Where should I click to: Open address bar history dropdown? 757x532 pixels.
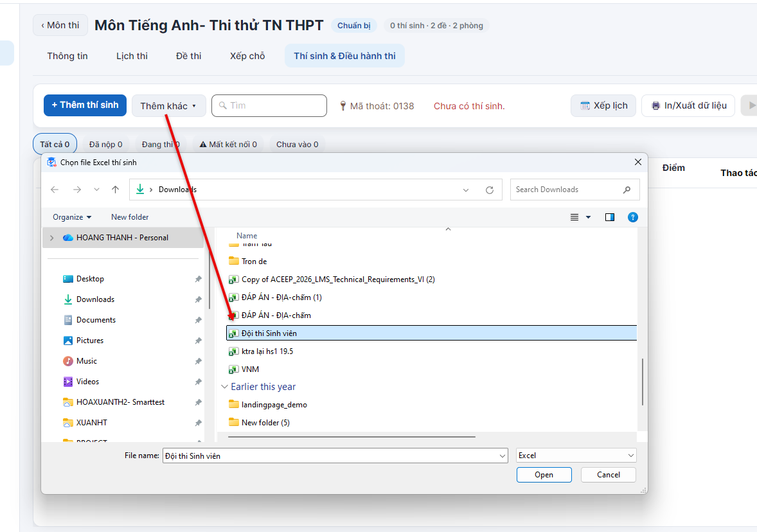point(466,190)
